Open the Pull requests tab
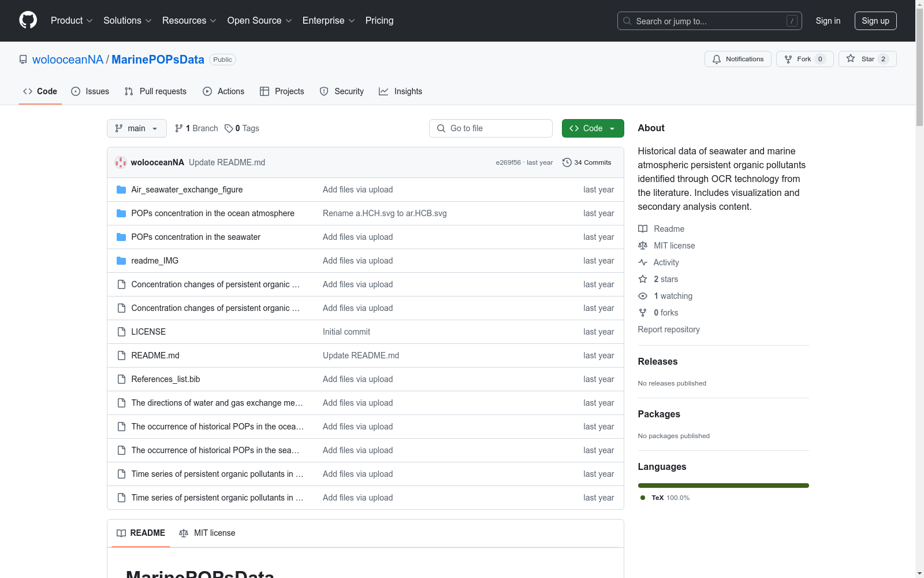924x578 pixels. coord(155,91)
